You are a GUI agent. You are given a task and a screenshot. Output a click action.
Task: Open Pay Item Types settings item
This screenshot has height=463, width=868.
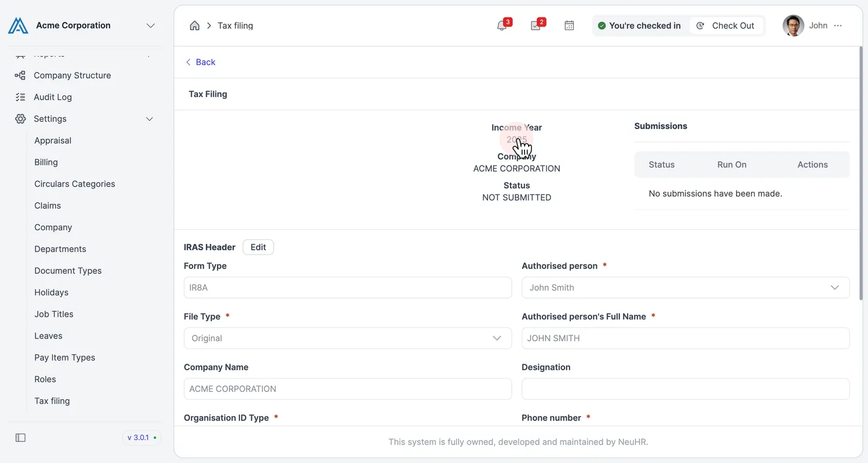pyautogui.click(x=64, y=357)
